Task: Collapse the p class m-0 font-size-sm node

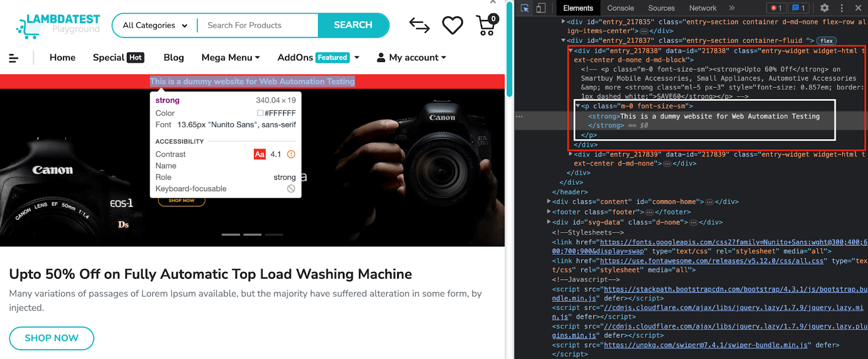Action: [x=578, y=106]
